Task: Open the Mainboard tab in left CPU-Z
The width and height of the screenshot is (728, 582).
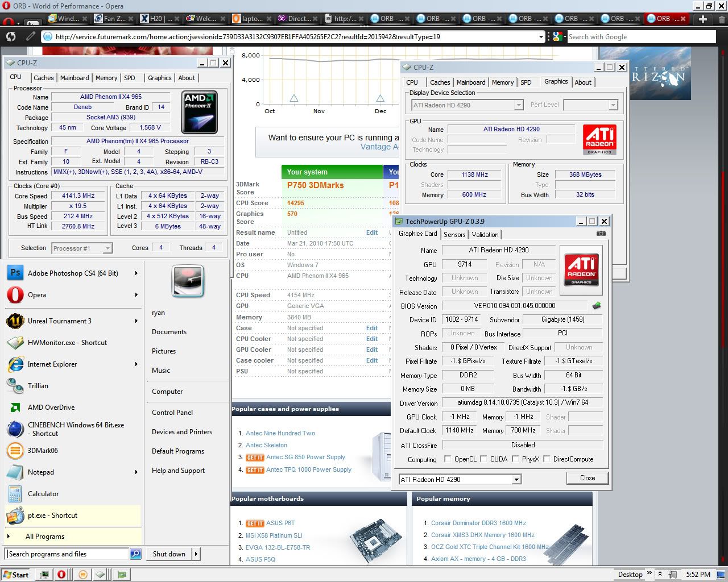Action: coord(75,78)
